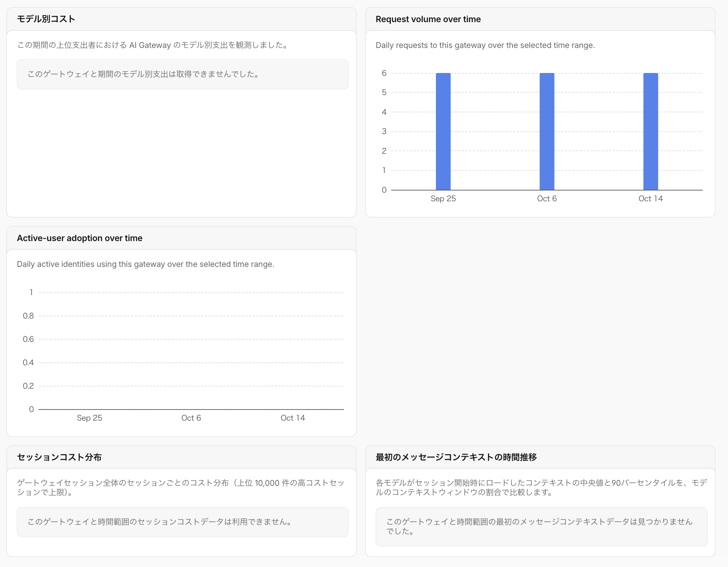The image size is (728, 567).
Task: Click the Sep 25 bar in Request volume chart
Action: coord(443,132)
